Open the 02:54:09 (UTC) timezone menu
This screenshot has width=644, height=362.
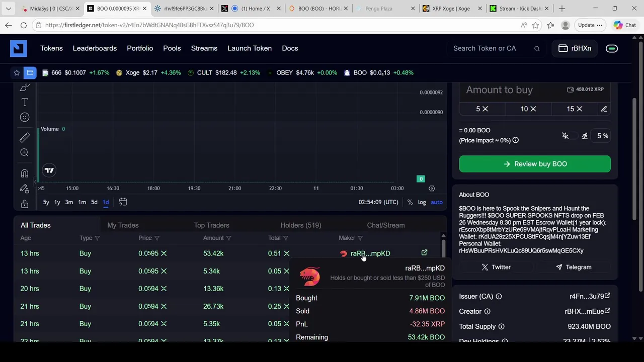378,202
